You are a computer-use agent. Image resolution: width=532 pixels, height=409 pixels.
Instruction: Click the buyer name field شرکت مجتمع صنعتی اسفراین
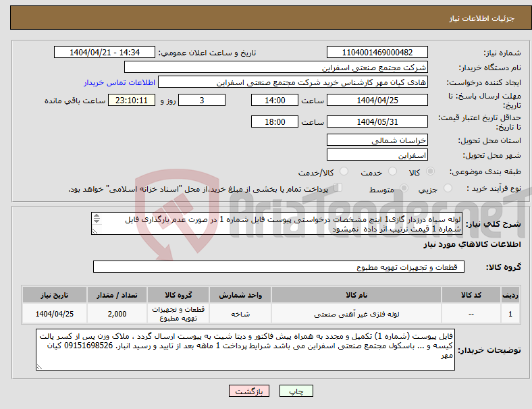(x=276, y=67)
